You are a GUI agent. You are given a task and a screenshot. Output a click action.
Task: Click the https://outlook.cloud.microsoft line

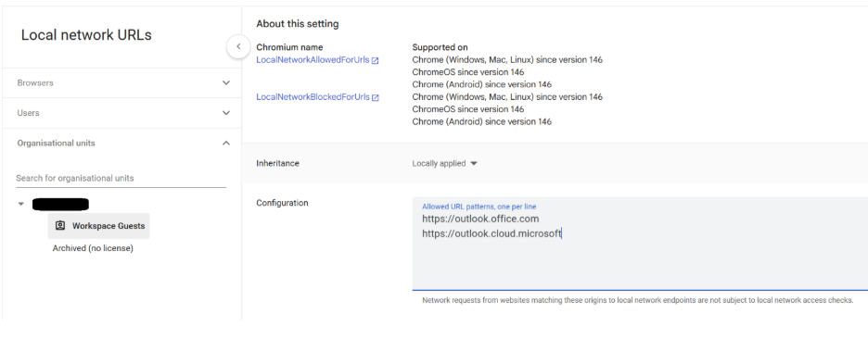(x=491, y=234)
